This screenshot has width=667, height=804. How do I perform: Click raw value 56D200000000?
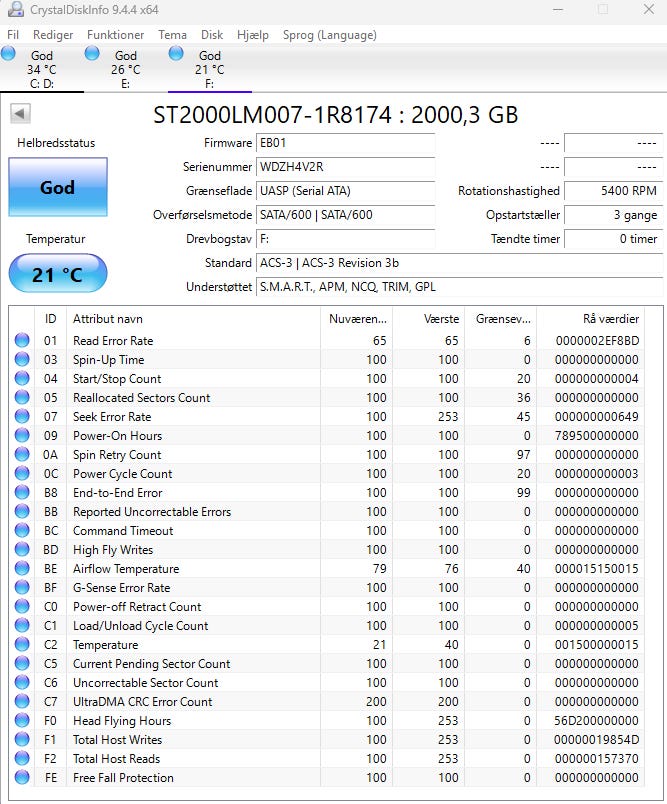596,720
